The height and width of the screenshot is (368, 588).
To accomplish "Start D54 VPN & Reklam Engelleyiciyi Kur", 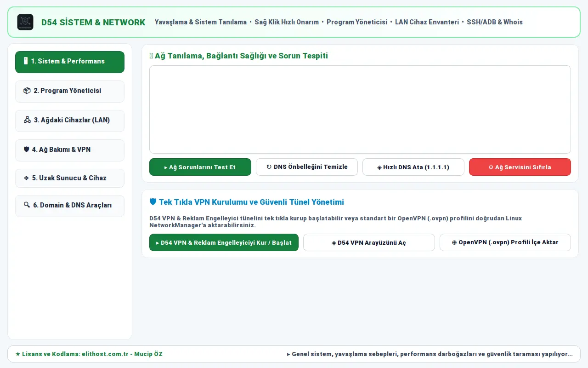I will pyautogui.click(x=224, y=242).
